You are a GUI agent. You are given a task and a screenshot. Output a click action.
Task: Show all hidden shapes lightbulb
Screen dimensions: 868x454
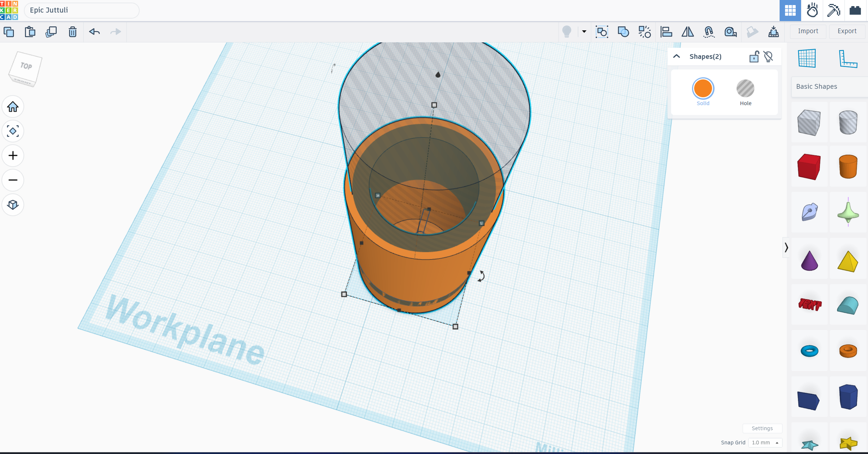pyautogui.click(x=567, y=32)
